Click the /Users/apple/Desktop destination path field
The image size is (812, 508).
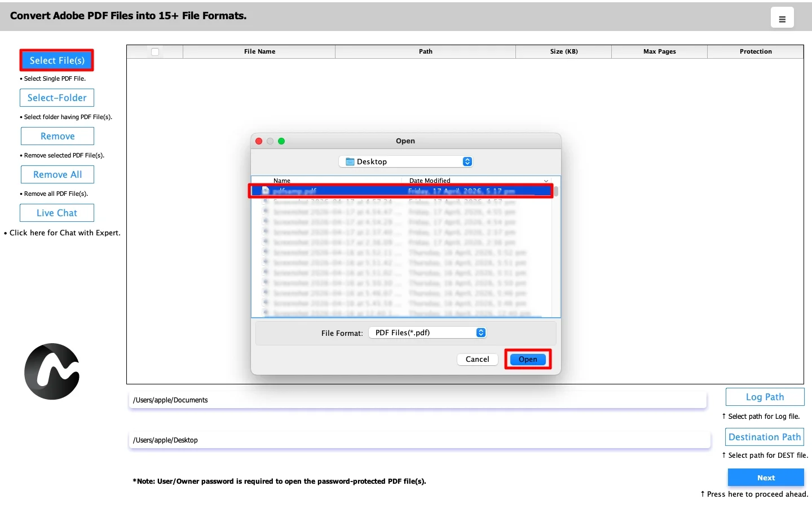419,440
